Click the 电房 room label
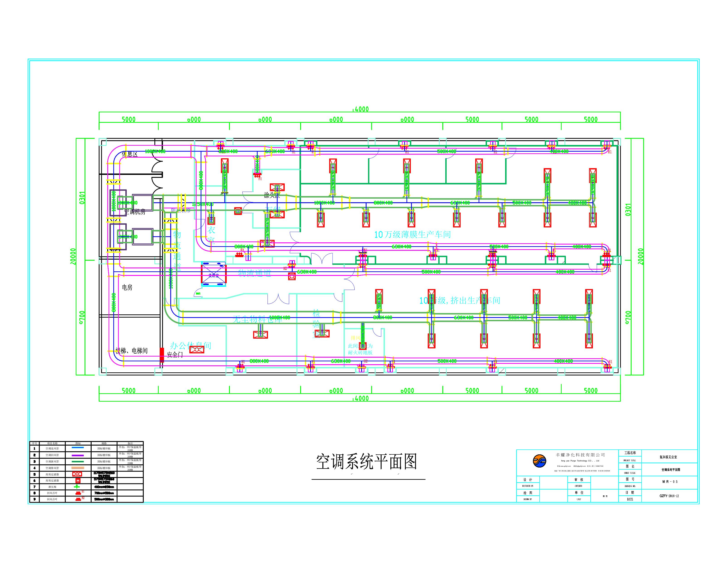Image resolution: width=728 pixels, height=562 pixels. pyautogui.click(x=127, y=287)
